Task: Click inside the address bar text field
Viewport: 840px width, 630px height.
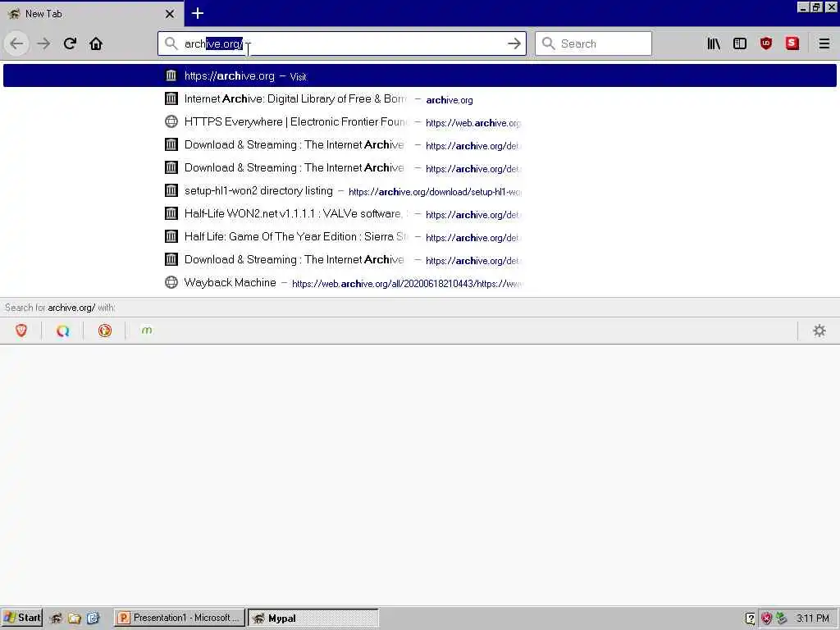Action: pyautogui.click(x=343, y=43)
